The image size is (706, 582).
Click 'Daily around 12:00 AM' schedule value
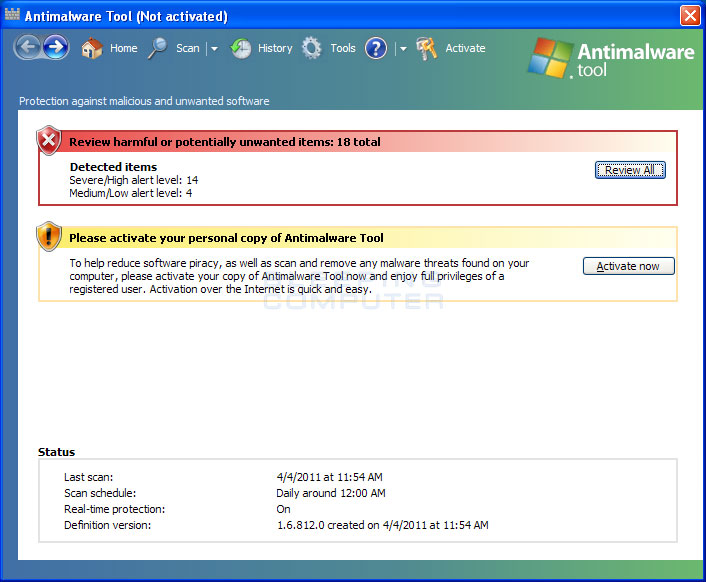331,493
